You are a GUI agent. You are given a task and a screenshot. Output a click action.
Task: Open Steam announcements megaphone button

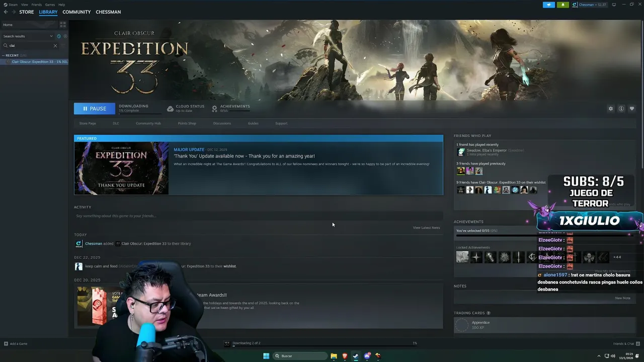coord(549,5)
